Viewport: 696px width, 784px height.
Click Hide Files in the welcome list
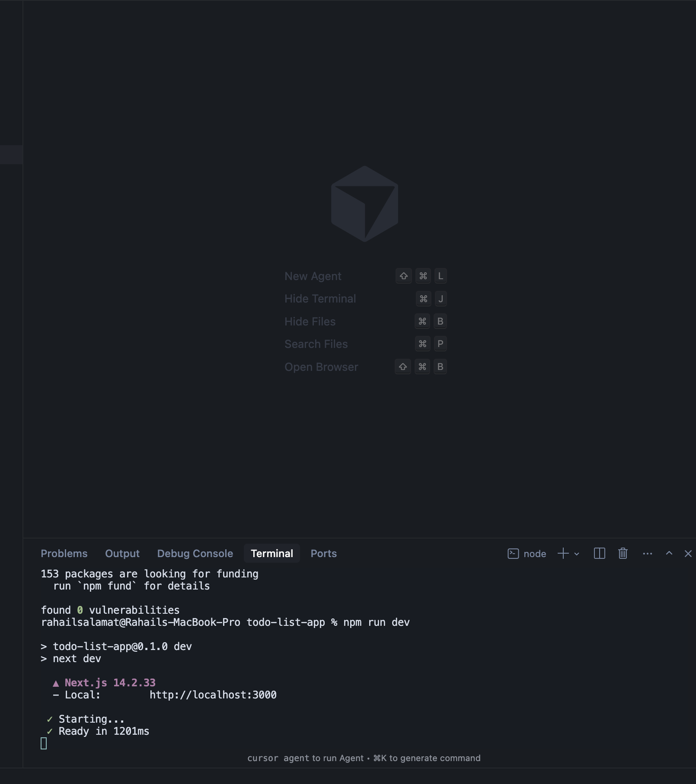[x=366, y=322]
